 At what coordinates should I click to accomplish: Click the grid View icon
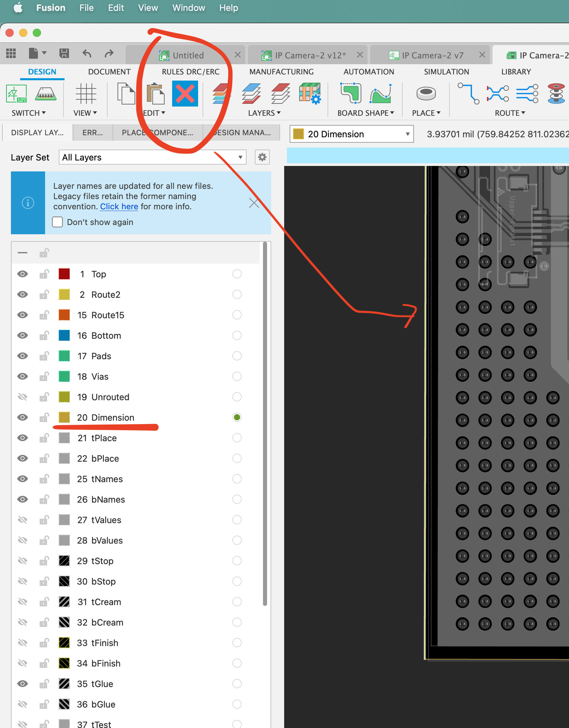86,93
